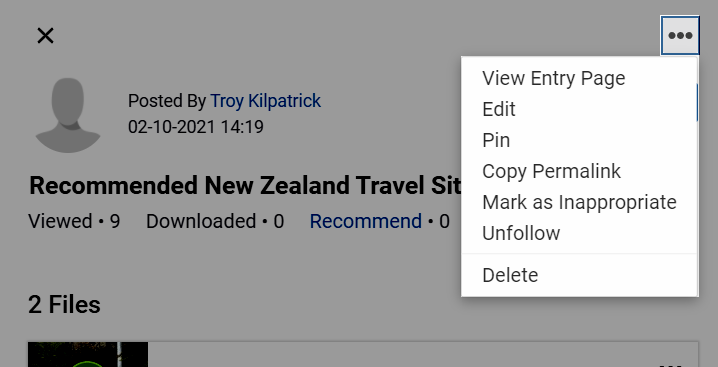718x367 pixels.
Task: Click the 02-10-2021 14:19 timestamp
Action: (x=196, y=127)
